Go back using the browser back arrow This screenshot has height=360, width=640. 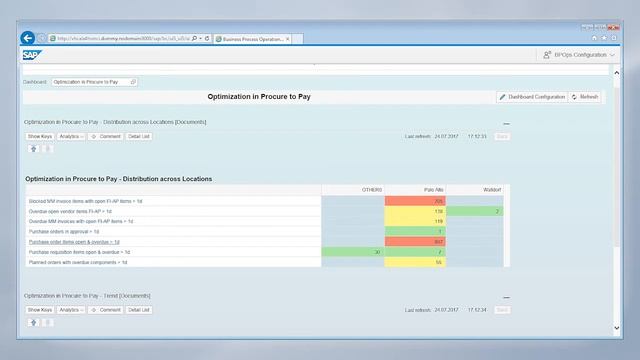[x=28, y=38]
